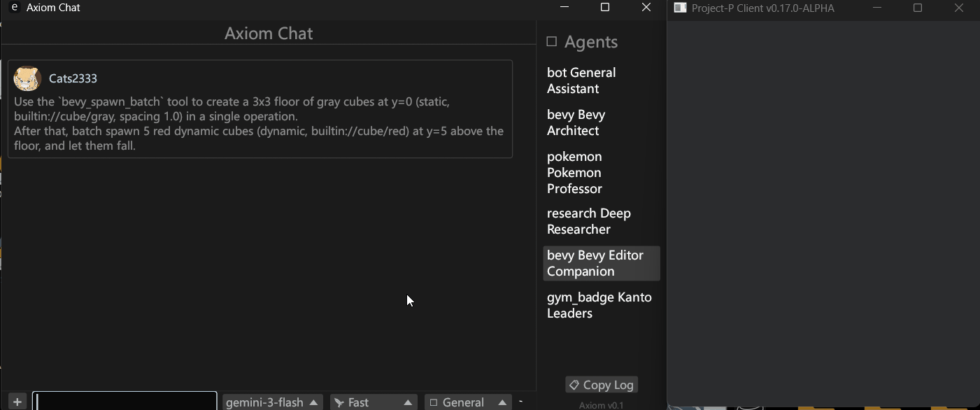Click the Cats2333 user avatar
Image resolution: width=980 pixels, height=410 pixels.
click(27, 79)
